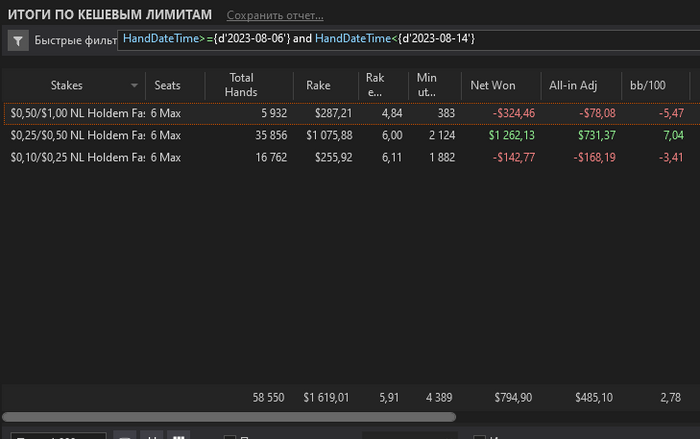Click the $1 619,01 rake total
Image resolution: width=700 pixels, height=439 pixels.
[x=326, y=397]
